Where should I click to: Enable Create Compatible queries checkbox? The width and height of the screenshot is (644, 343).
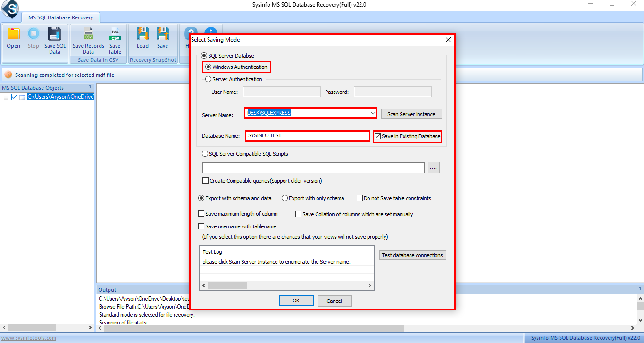click(x=206, y=181)
